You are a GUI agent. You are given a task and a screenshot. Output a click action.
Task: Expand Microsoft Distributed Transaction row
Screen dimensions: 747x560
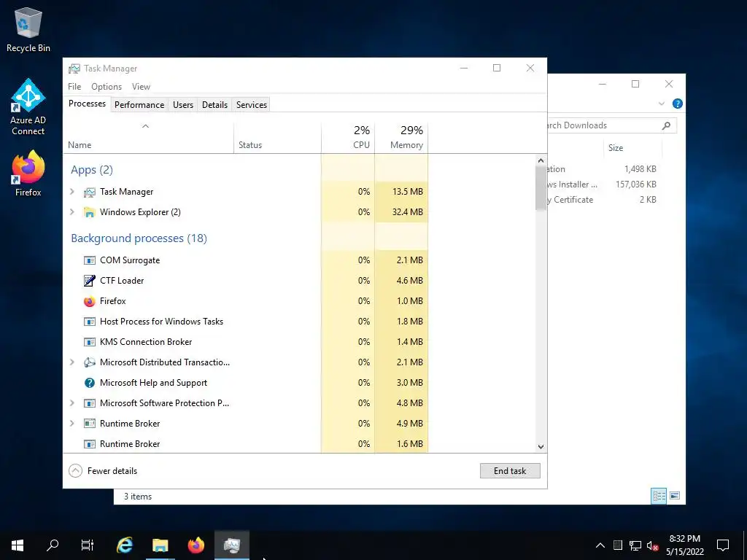[x=72, y=362]
